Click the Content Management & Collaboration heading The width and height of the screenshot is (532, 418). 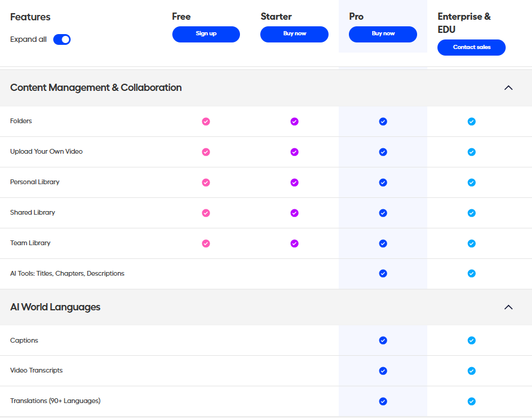tap(96, 88)
